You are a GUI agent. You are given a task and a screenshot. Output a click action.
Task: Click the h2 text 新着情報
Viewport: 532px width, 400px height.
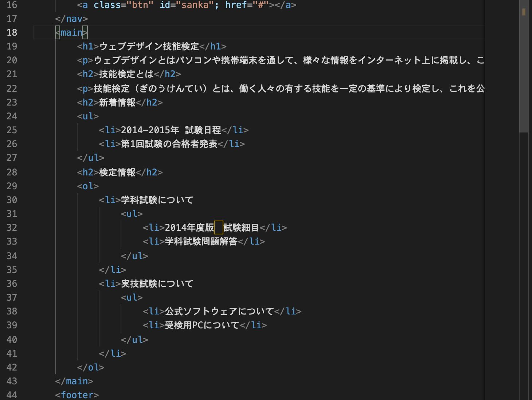(x=117, y=102)
